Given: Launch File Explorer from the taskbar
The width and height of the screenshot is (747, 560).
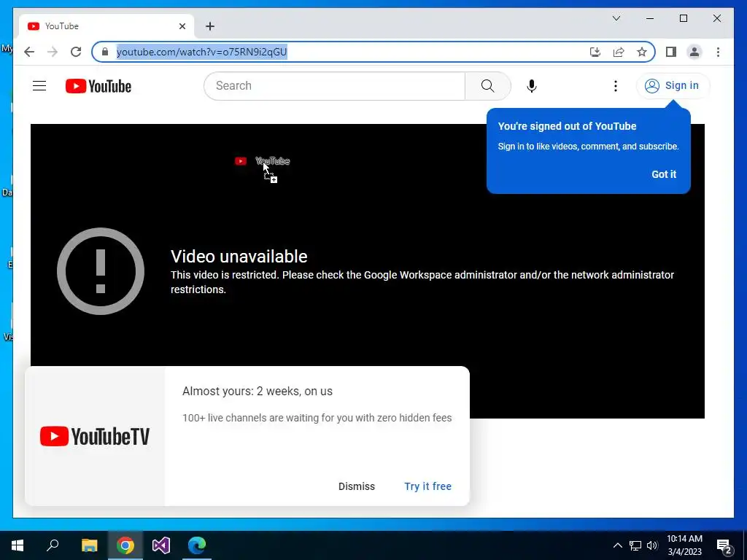Looking at the screenshot, I should 89,545.
